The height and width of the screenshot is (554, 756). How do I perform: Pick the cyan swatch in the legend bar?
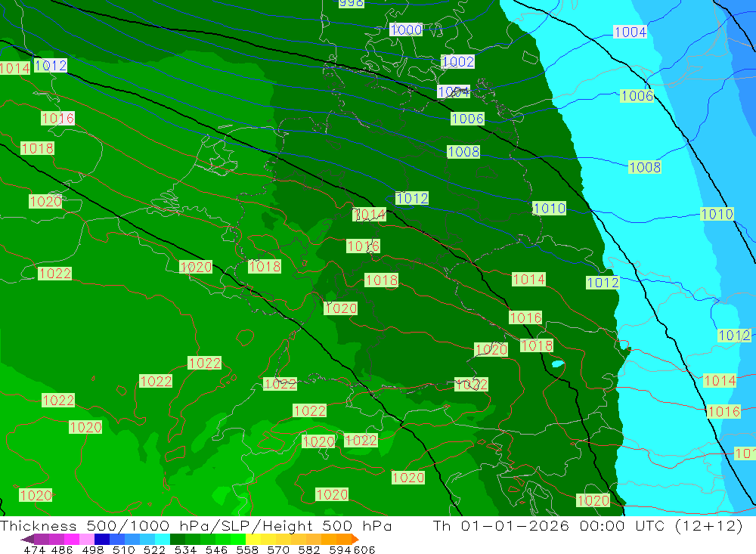163,540
